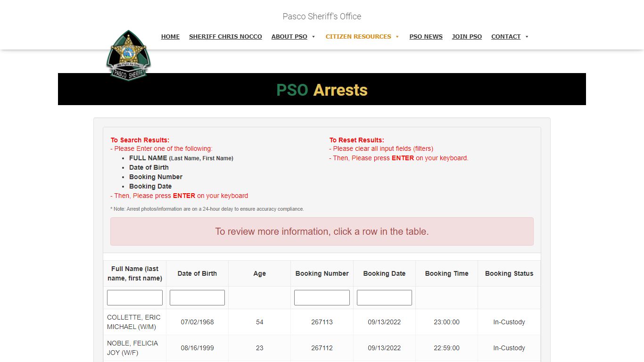The height and width of the screenshot is (362, 644).
Task: Click the 'FULL NAME' bullet item
Action: pyautogui.click(x=181, y=158)
